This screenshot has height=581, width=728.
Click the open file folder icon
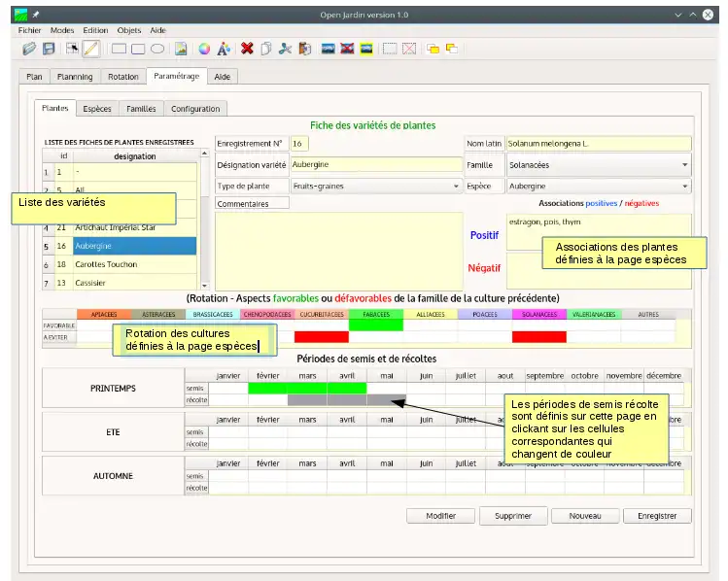tap(29, 48)
